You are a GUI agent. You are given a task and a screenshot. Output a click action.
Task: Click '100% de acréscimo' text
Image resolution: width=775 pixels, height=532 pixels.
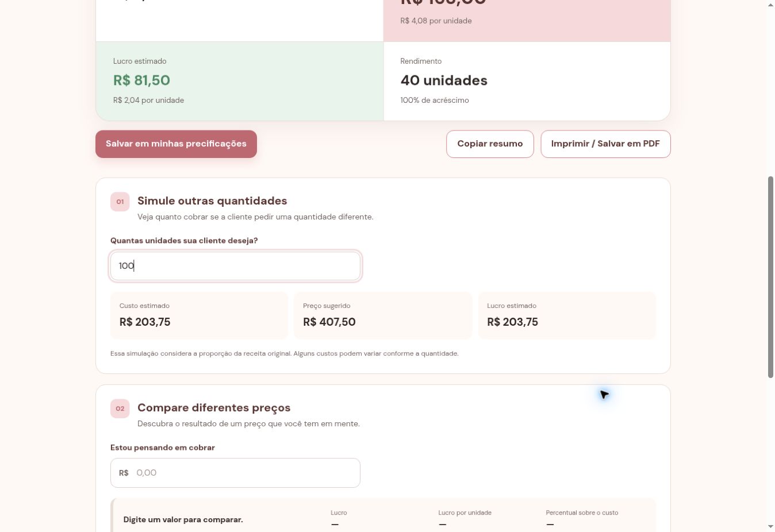point(435,100)
